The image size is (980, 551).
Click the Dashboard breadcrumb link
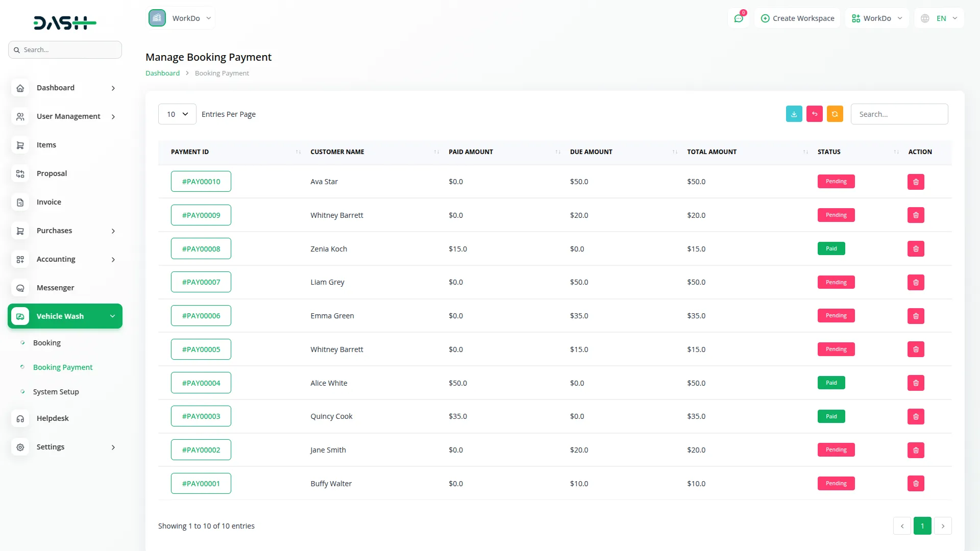pyautogui.click(x=162, y=73)
